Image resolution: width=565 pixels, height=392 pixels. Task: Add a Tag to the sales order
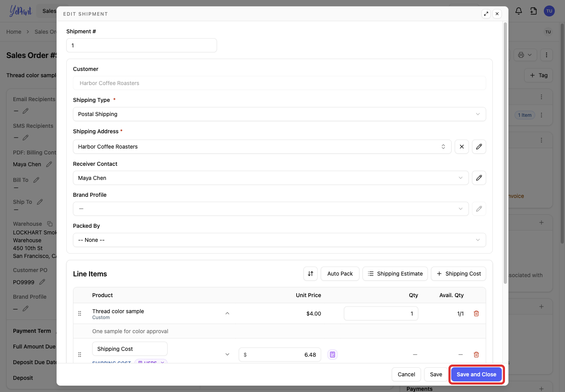point(539,75)
